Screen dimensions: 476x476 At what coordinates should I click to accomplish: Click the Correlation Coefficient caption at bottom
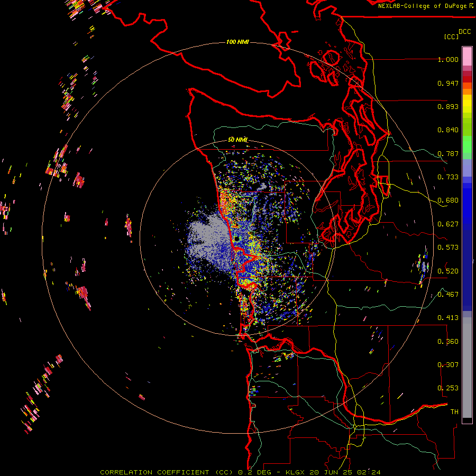[x=240, y=472]
